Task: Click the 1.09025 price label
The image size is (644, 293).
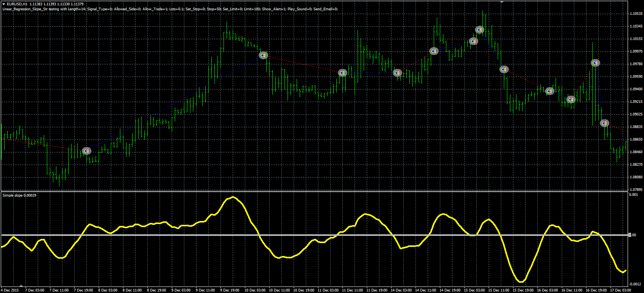Action: coord(636,114)
